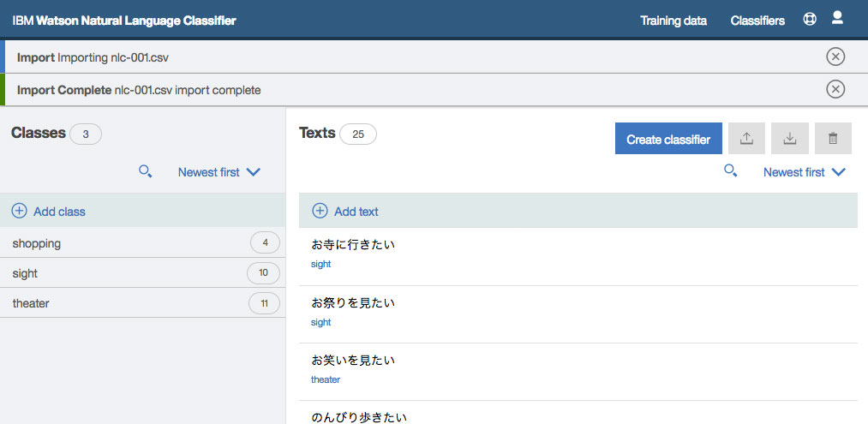The width and height of the screenshot is (868, 424).
Task: Open Classes 'Newest first' sort dropdown
Action: 219,172
